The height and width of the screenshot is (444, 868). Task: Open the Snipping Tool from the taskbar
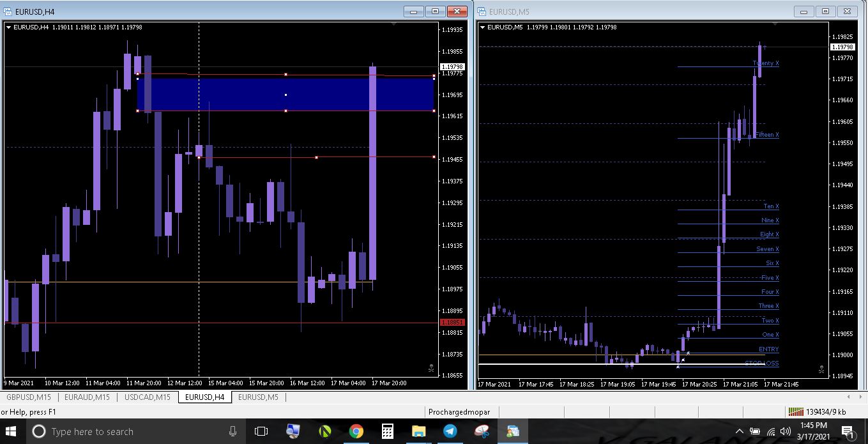pyautogui.click(x=482, y=432)
